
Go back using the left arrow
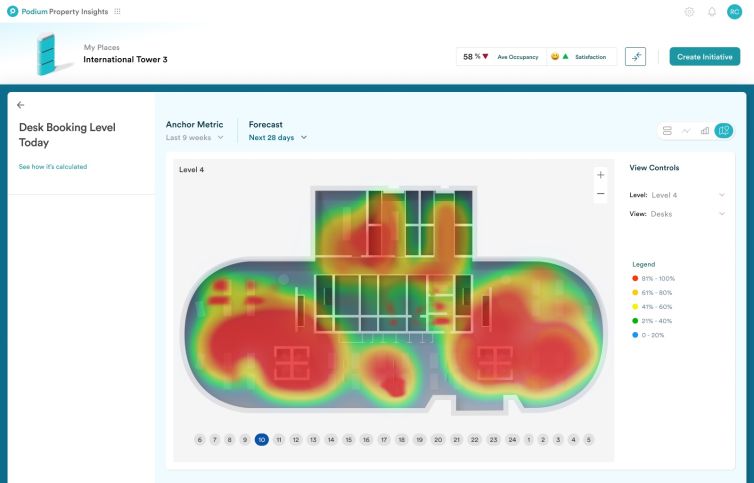pos(21,105)
